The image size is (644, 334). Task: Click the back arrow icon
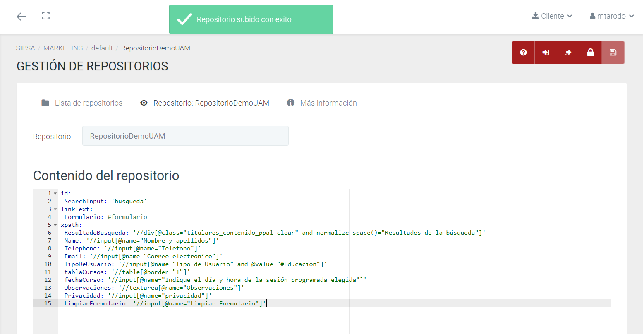(21, 17)
